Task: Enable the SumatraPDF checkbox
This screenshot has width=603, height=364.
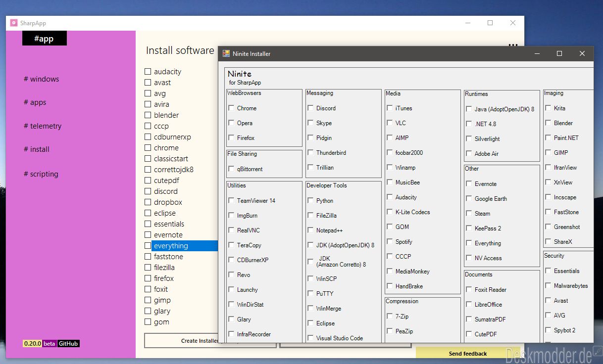Action: 469,319
